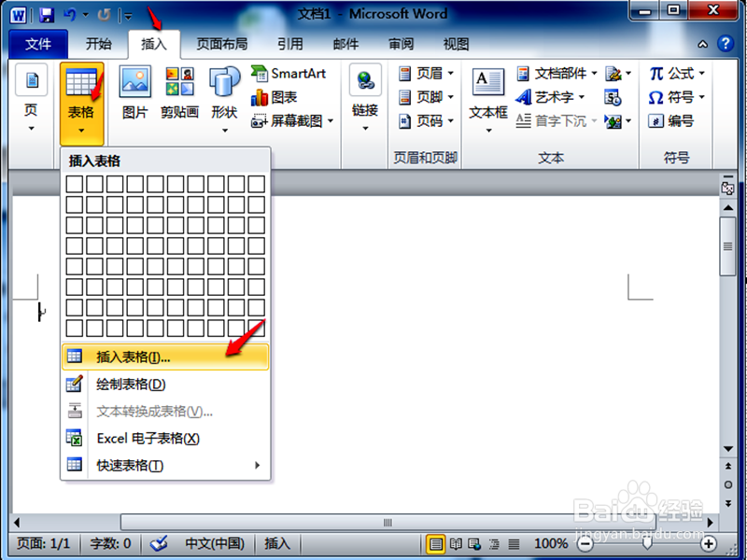The image size is (747, 560).
Task: Select the bottom-right cell of the table grid
Action: point(256,329)
